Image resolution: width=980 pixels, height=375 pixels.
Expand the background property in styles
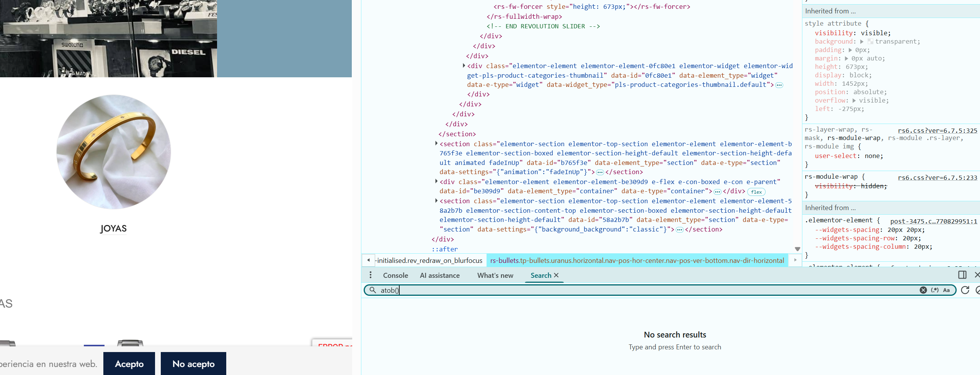[862, 42]
